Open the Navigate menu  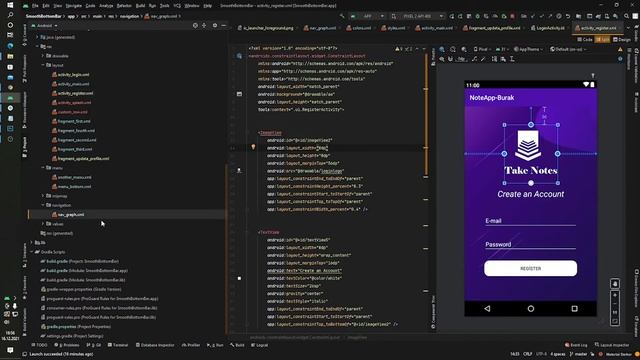click(74, 6)
